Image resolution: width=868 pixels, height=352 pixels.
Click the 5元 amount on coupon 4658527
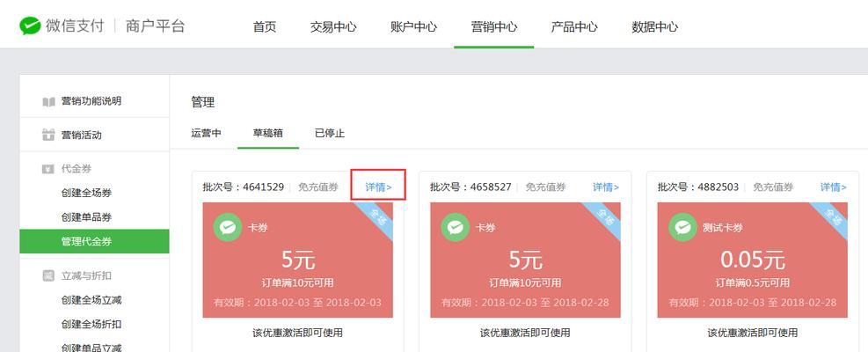tap(525, 260)
